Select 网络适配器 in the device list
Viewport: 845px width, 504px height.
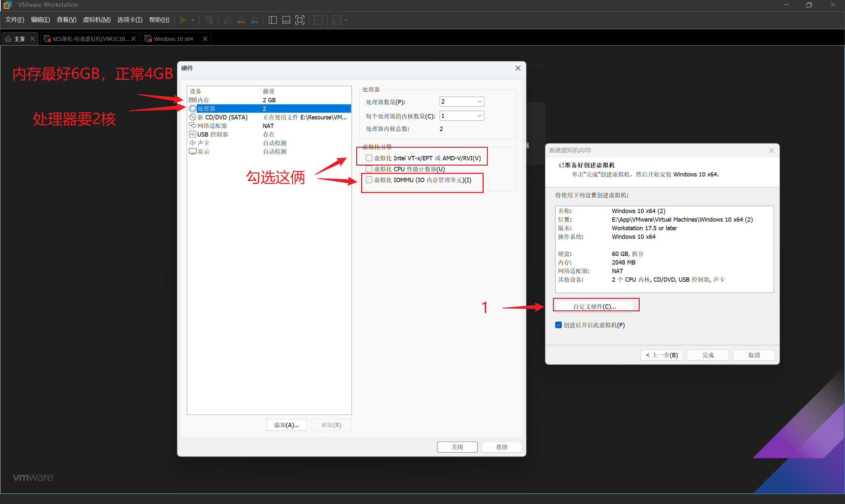coord(212,126)
